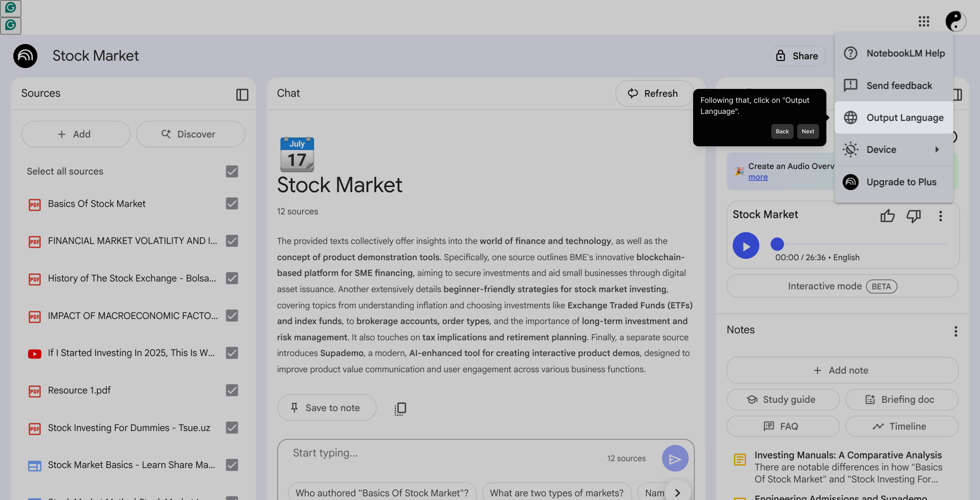Click the July 17 calendar emoji
The image size is (980, 500).
[297, 155]
